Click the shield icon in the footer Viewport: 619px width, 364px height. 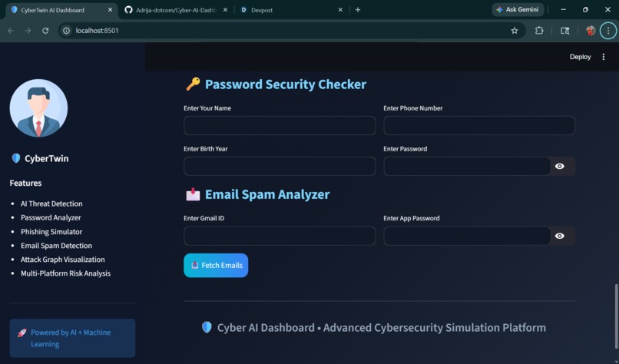207,327
